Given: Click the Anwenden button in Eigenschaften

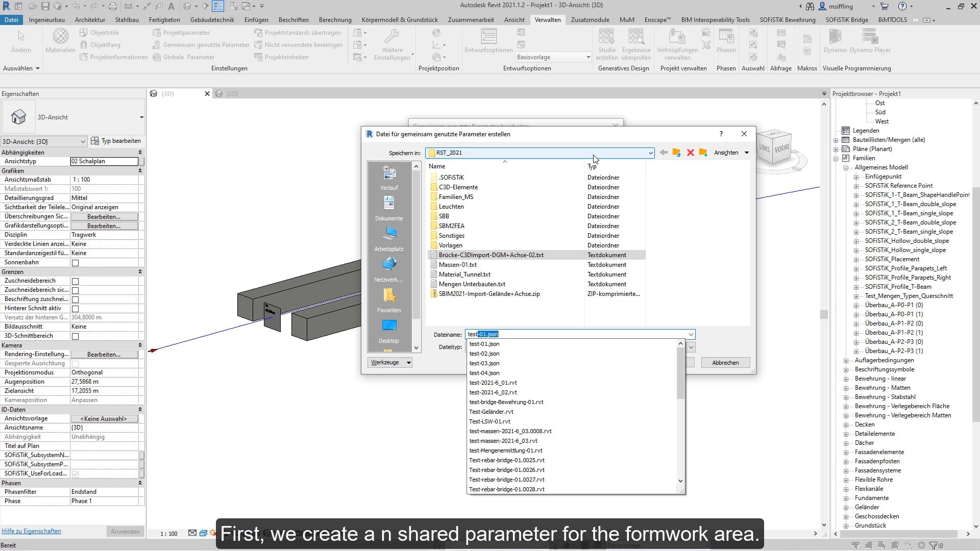Looking at the screenshot, I should pyautogui.click(x=125, y=532).
